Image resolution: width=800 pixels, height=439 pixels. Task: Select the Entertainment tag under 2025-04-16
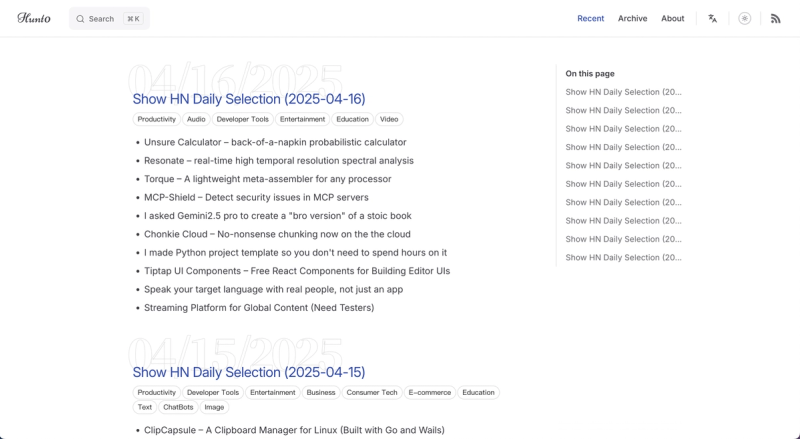302,119
